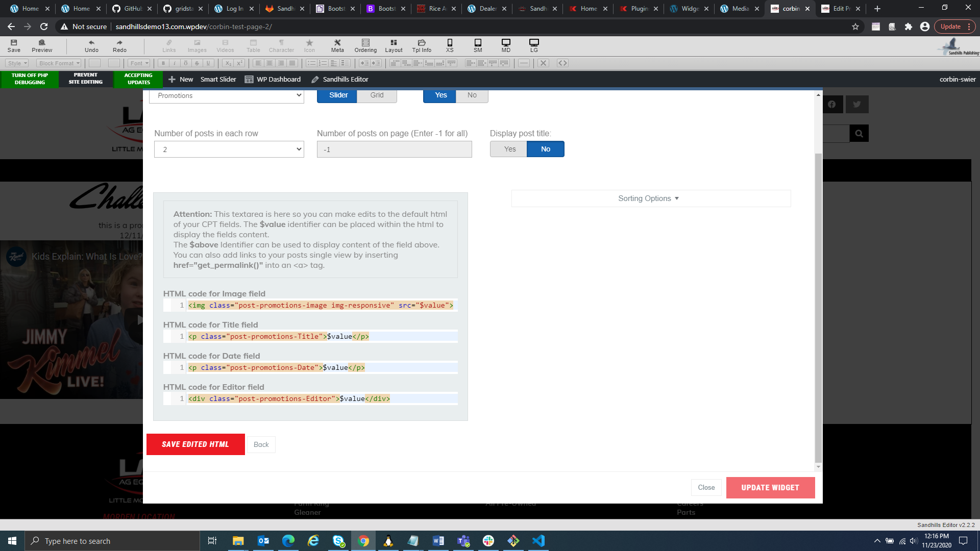
Task: Open the Promotions dropdown
Action: (227, 96)
